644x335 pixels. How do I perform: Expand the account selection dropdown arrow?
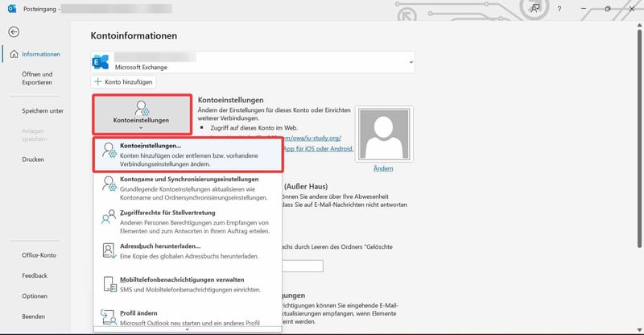(x=411, y=62)
